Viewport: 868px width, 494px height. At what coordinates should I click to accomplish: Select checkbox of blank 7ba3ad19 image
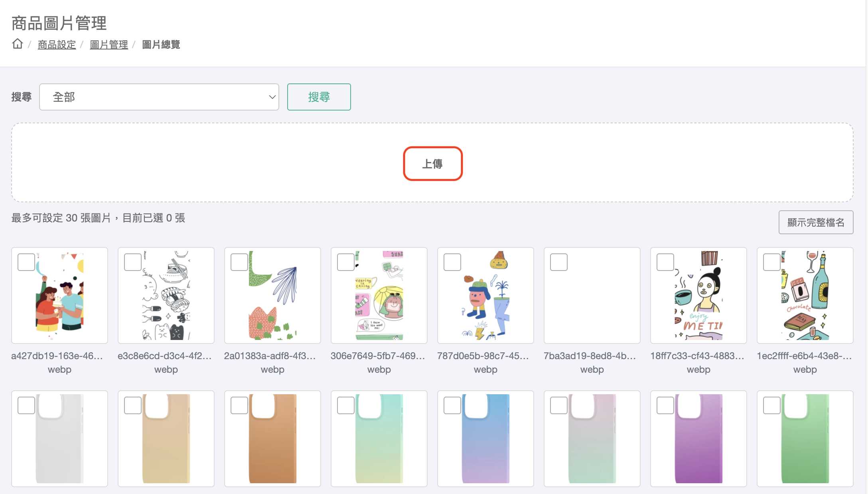point(558,262)
